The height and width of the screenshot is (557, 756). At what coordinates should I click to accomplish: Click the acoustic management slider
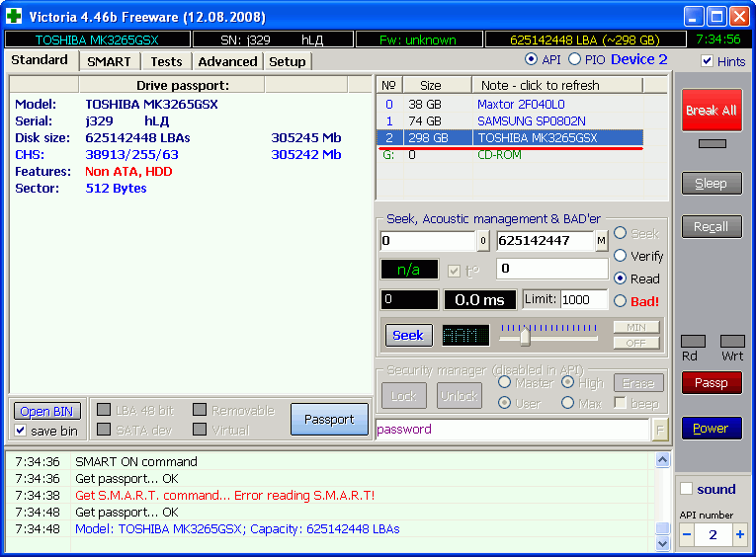[x=525, y=337]
